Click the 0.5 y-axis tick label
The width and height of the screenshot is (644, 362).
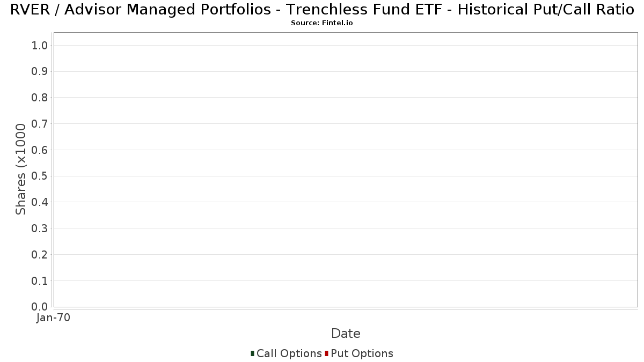(x=40, y=176)
